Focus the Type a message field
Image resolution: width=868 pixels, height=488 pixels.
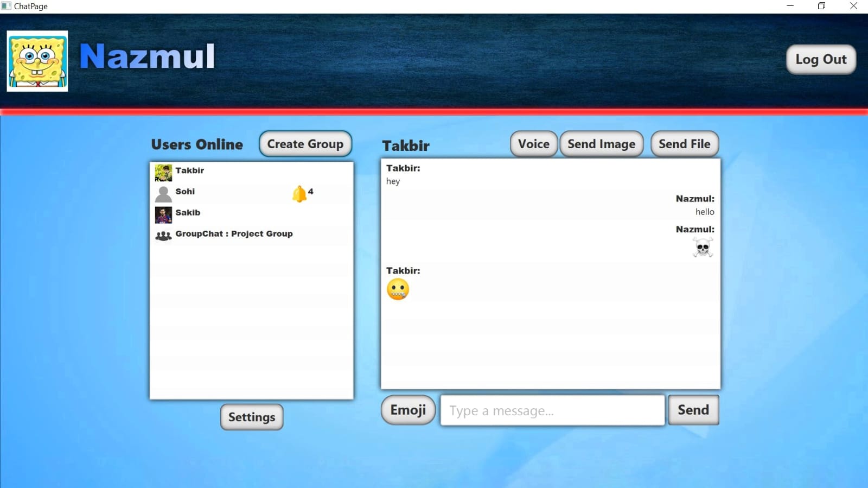click(552, 410)
